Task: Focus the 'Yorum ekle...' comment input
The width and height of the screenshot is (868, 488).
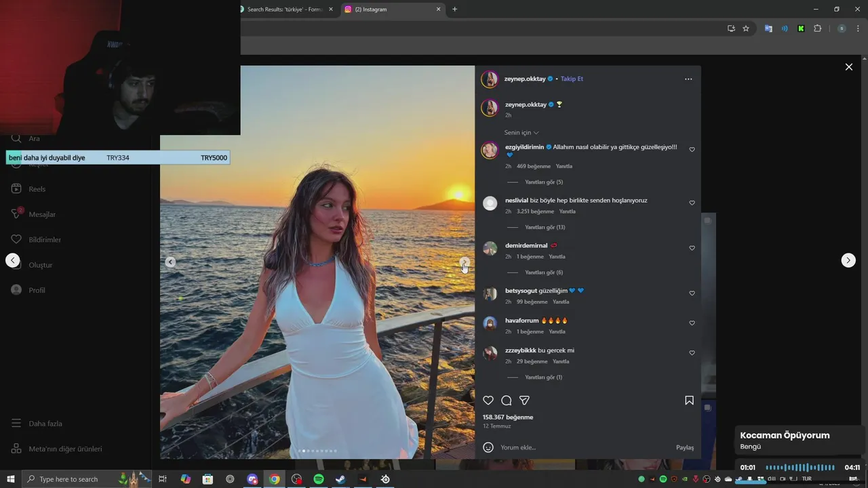Action: (585, 447)
